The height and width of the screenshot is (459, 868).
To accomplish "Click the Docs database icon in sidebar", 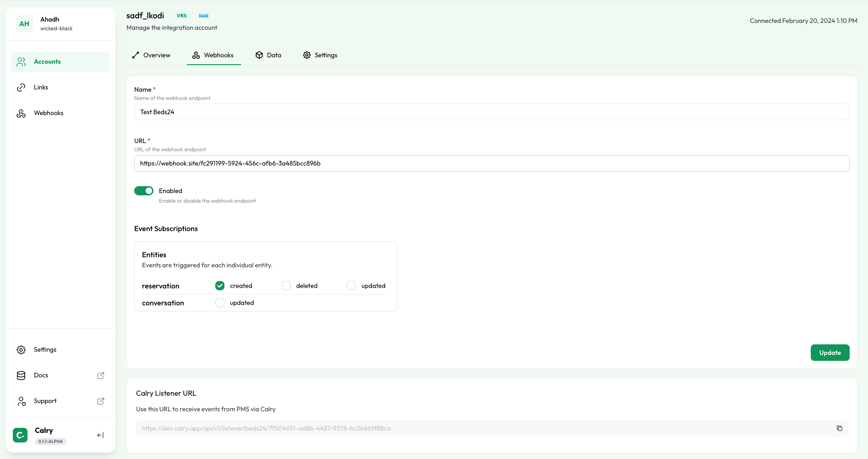I will point(21,376).
